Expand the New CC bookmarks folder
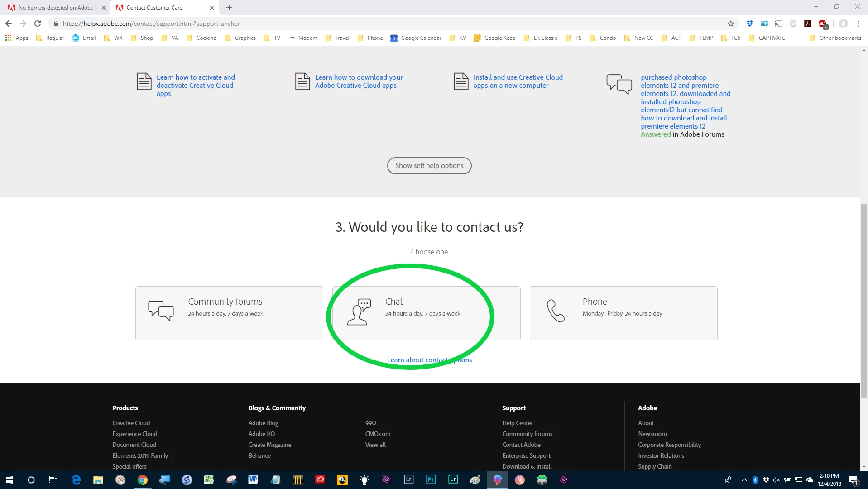The image size is (868, 489). tap(638, 38)
